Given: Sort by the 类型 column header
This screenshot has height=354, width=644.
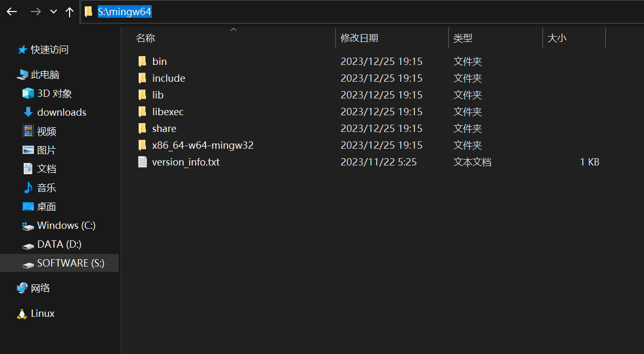Looking at the screenshot, I should point(463,38).
